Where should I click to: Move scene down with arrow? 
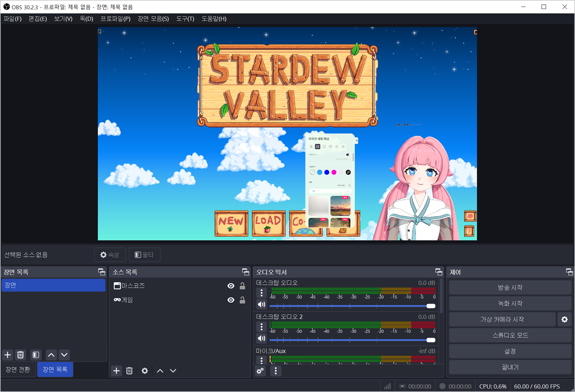tap(64, 355)
